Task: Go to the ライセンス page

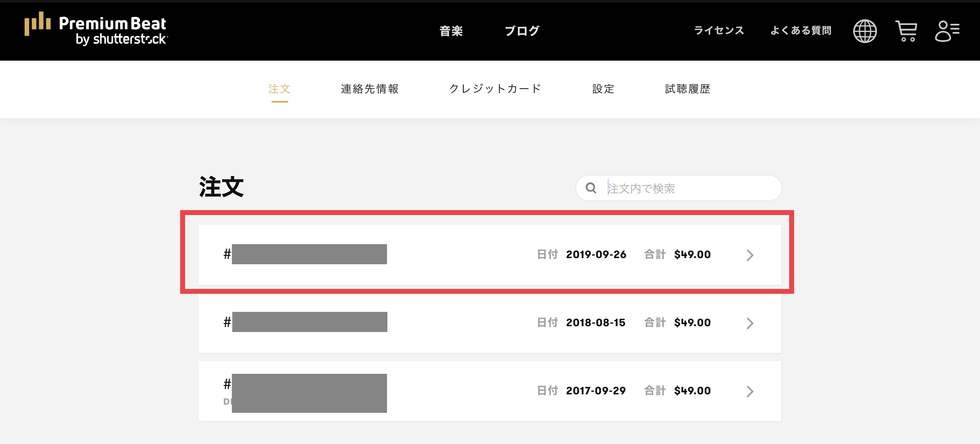Action: coord(719,31)
